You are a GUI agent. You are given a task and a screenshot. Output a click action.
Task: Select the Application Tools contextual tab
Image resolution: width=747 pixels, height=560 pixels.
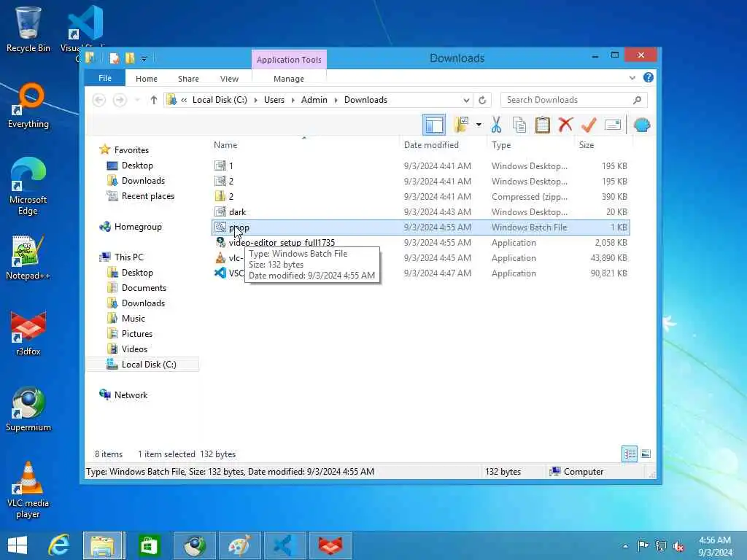(x=289, y=60)
